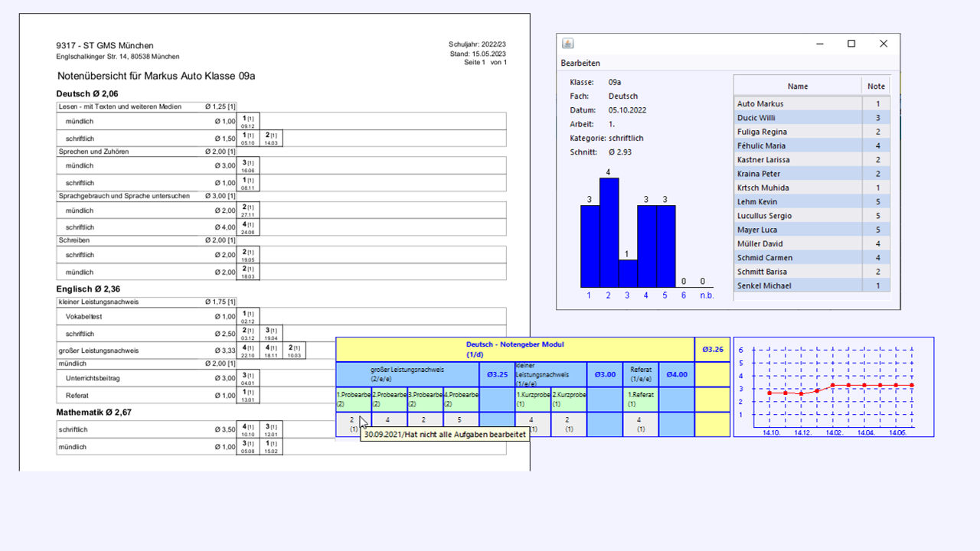Viewport: 980px width, 551px height.
Task: Click the Deutsch - Notengeber Modul header
Action: [x=515, y=349]
